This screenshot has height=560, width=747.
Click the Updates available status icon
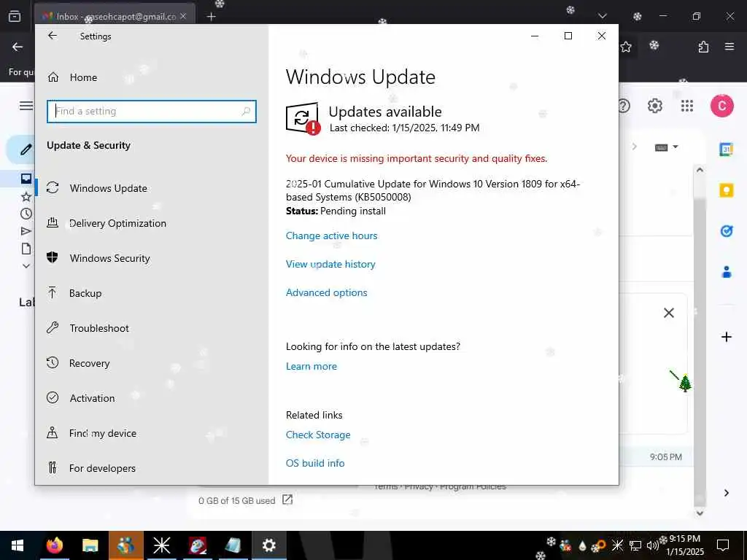[303, 118]
